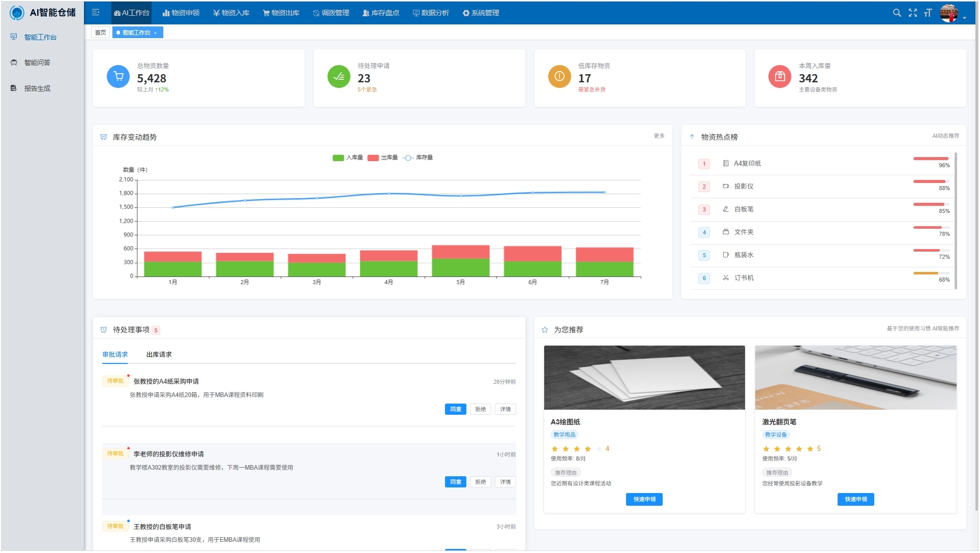Expand the 系统管理 top menu
980x553 pixels.
point(481,13)
